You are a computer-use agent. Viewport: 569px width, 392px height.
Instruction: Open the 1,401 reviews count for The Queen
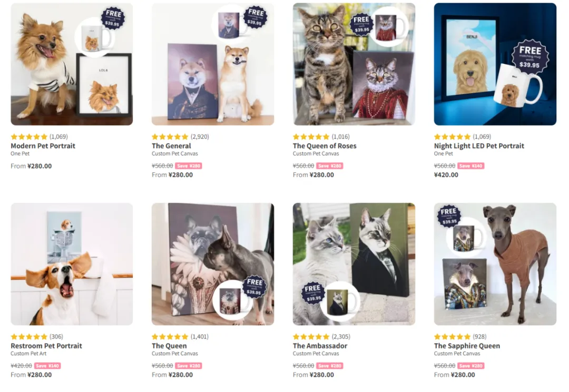pos(200,337)
